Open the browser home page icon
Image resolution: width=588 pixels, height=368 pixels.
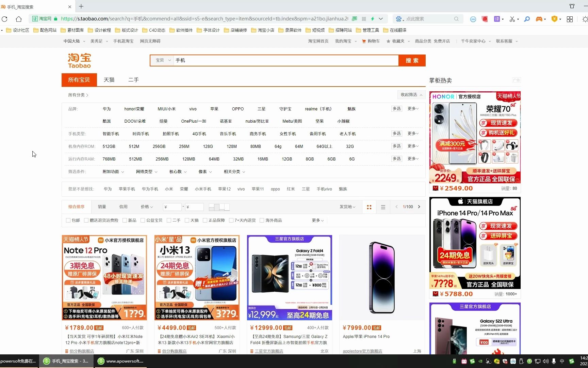(x=19, y=19)
